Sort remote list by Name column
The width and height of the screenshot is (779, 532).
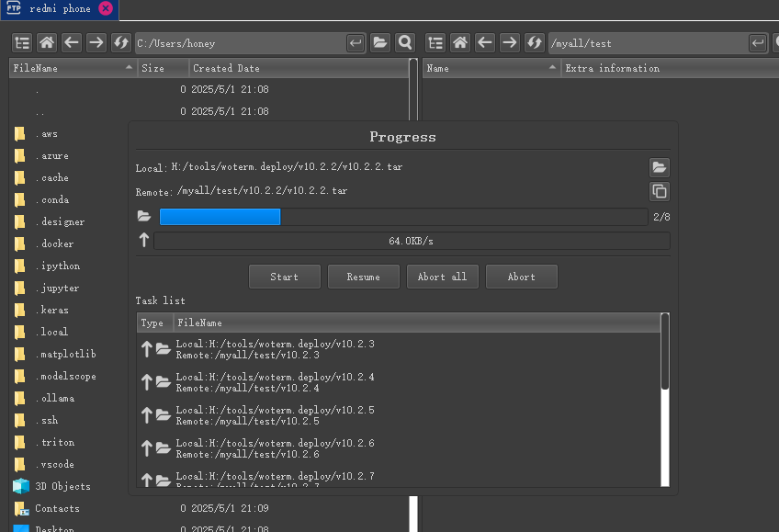487,68
